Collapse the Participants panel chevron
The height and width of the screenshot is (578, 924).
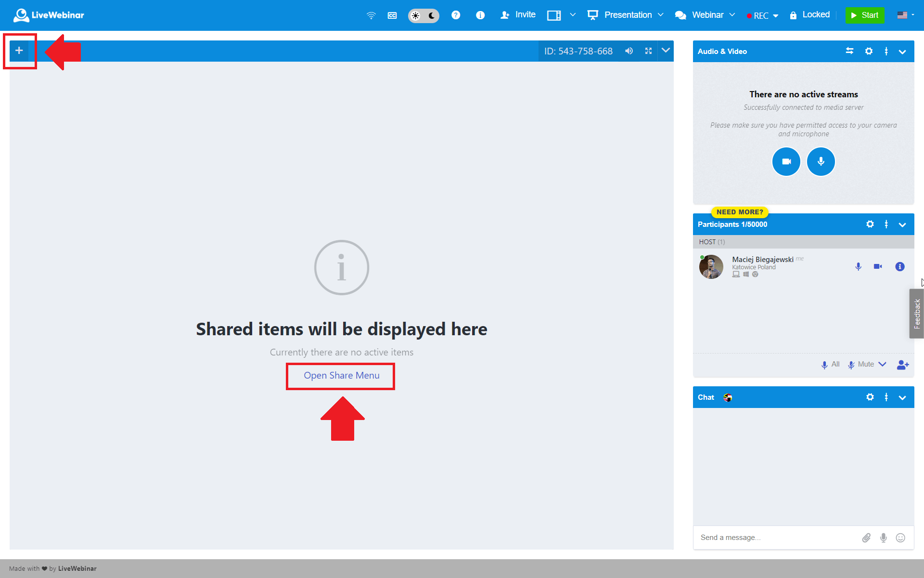click(902, 224)
